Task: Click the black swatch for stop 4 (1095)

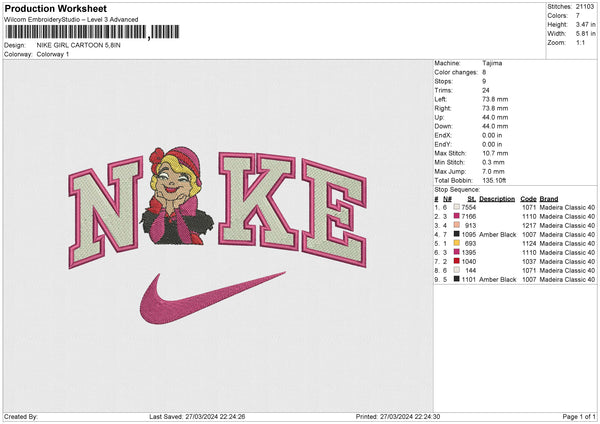Action: [x=457, y=234]
